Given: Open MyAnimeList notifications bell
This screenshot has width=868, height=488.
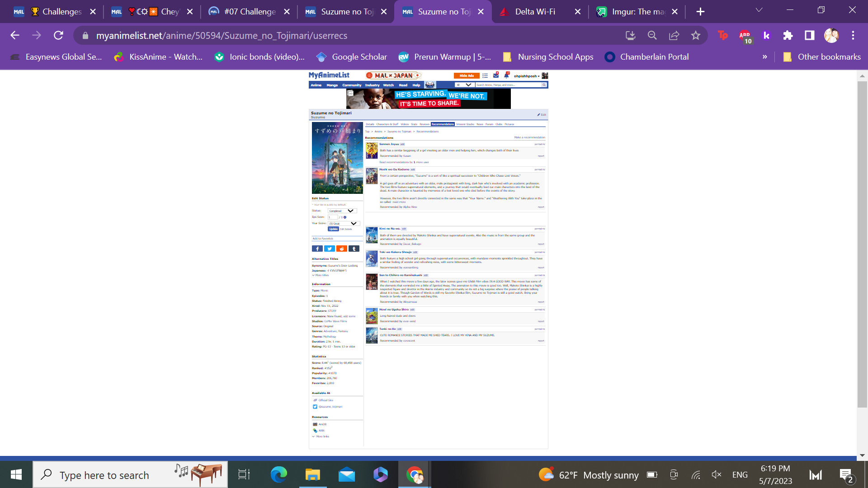Looking at the screenshot, I should pos(506,75).
